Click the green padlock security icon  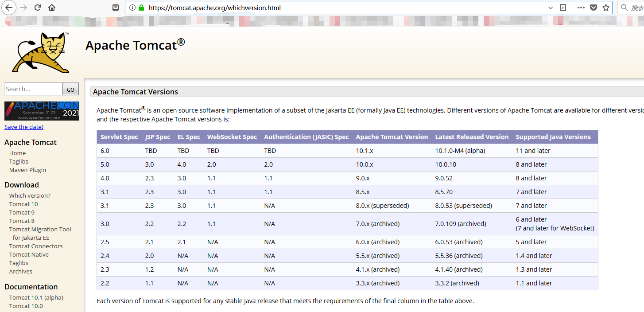point(141,8)
